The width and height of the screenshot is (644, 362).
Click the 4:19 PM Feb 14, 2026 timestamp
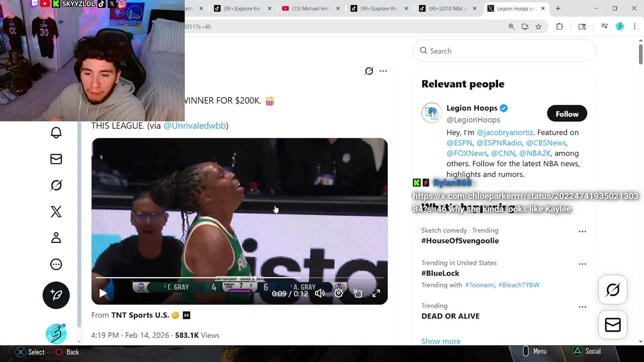pos(130,335)
